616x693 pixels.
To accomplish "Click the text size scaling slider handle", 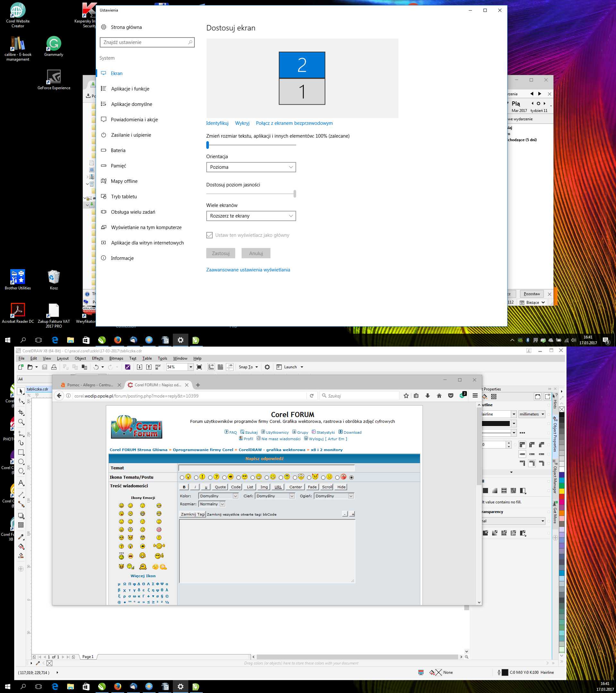I will click(208, 145).
